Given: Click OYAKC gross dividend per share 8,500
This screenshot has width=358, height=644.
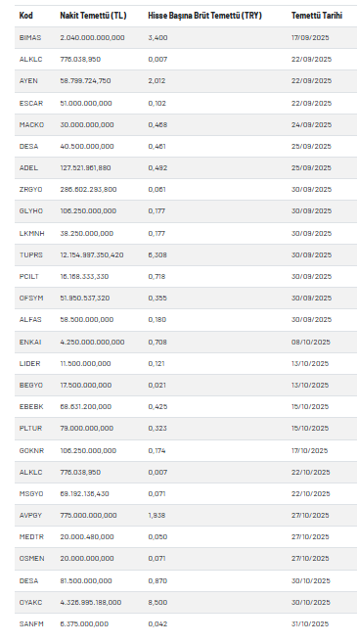Looking at the screenshot, I should coord(157,602).
